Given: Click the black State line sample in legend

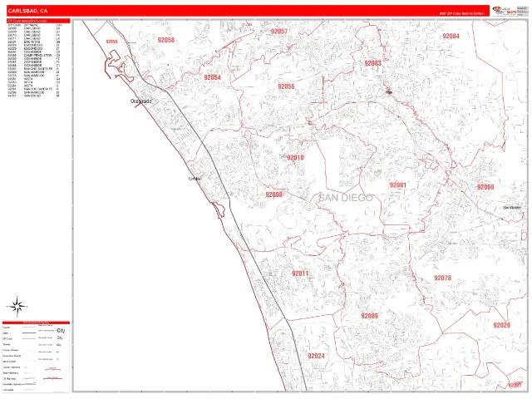Looking at the screenshot, I should [29, 333].
